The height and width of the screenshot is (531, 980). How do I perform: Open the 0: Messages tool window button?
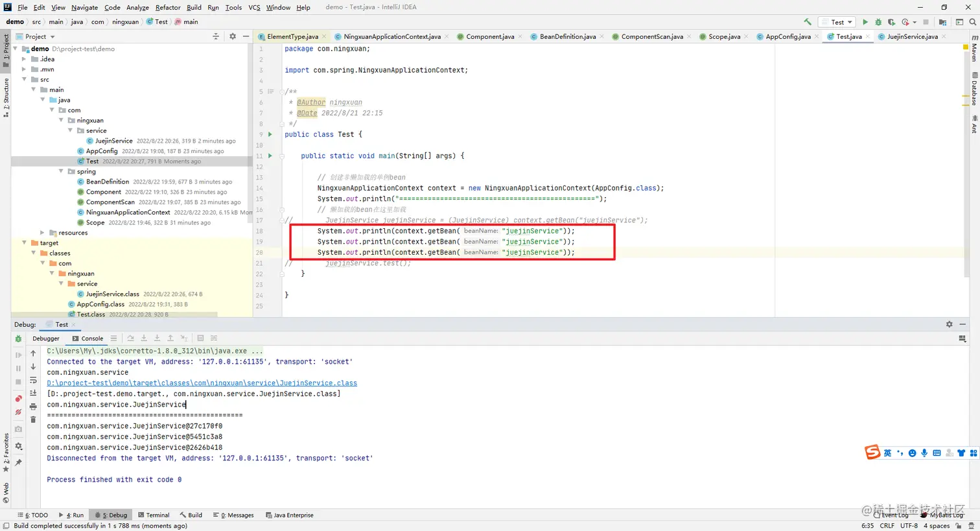click(233, 515)
